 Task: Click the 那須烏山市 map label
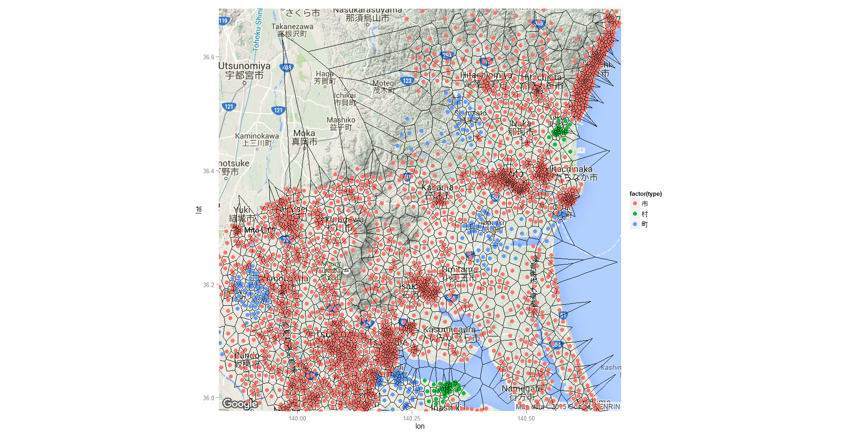coord(368,18)
